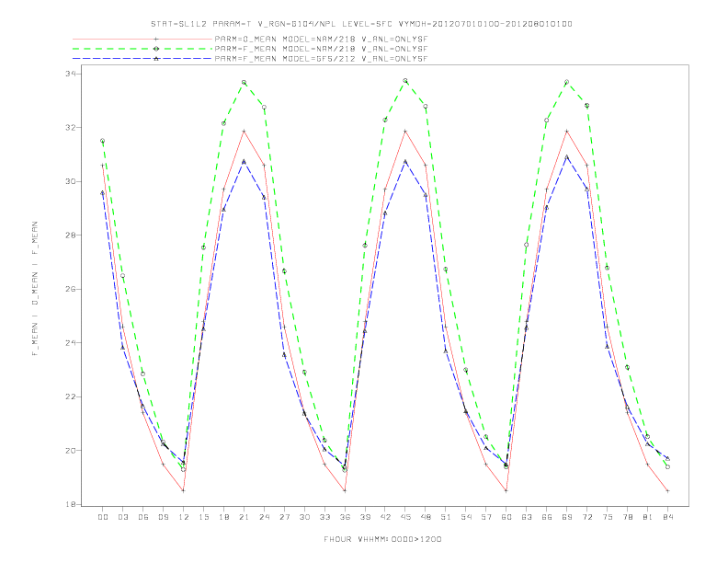Click x-axis tick label 00

click(103, 517)
